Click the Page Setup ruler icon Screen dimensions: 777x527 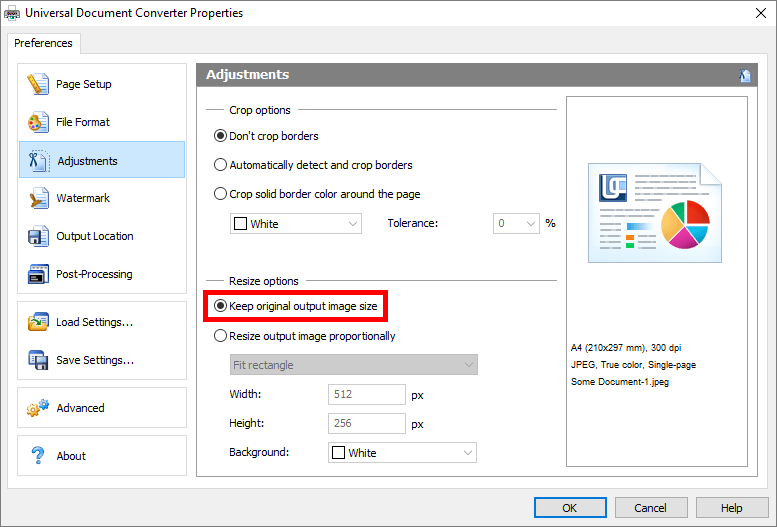tap(38, 85)
